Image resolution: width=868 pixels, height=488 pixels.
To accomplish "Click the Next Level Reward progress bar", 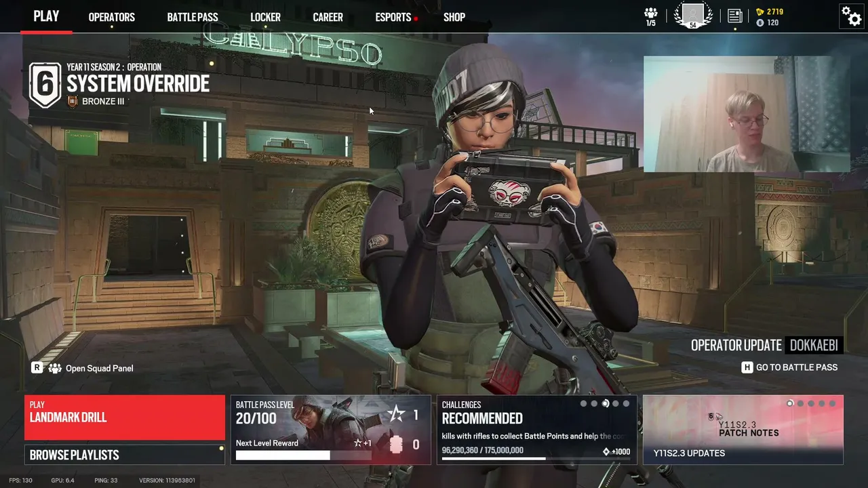I will tap(304, 455).
